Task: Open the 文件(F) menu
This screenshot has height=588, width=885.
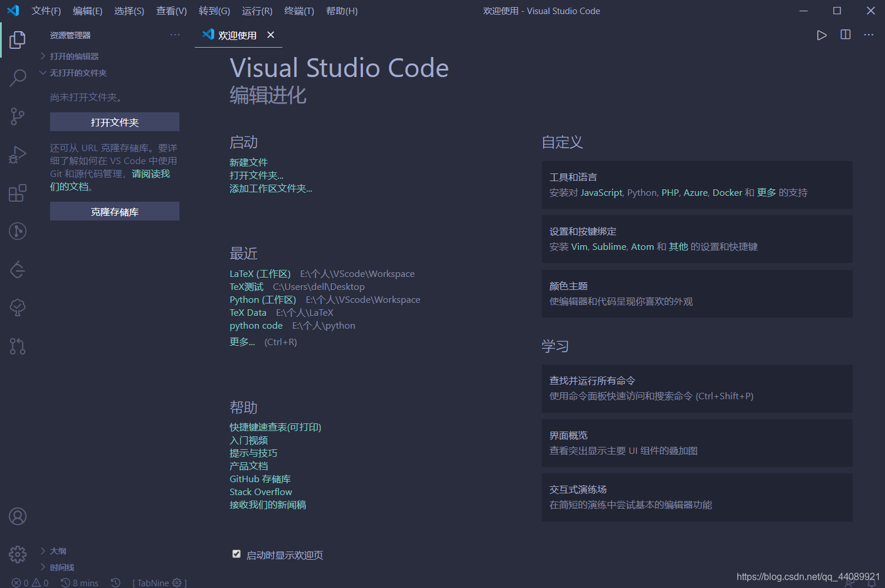Action: tap(46, 11)
